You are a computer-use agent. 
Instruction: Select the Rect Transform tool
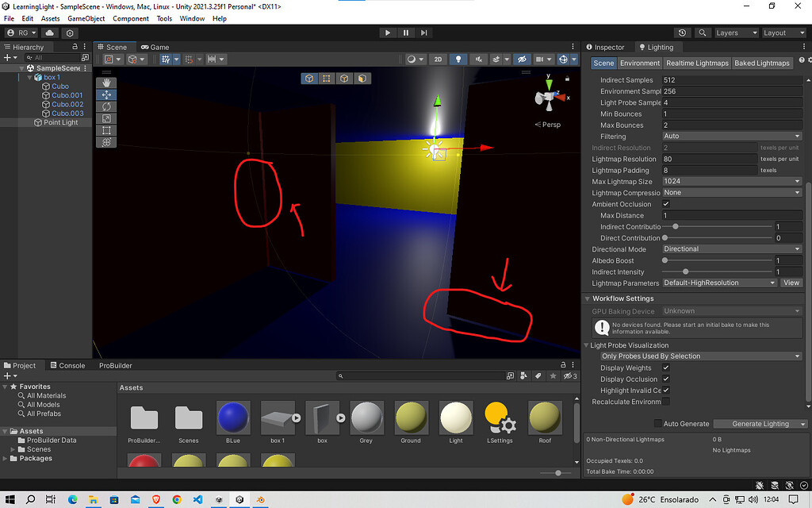click(107, 130)
